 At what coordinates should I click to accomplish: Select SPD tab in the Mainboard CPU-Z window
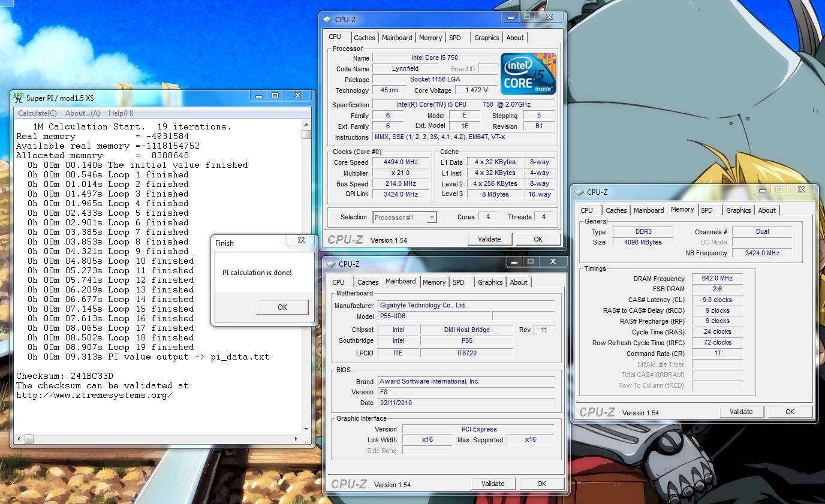[459, 282]
